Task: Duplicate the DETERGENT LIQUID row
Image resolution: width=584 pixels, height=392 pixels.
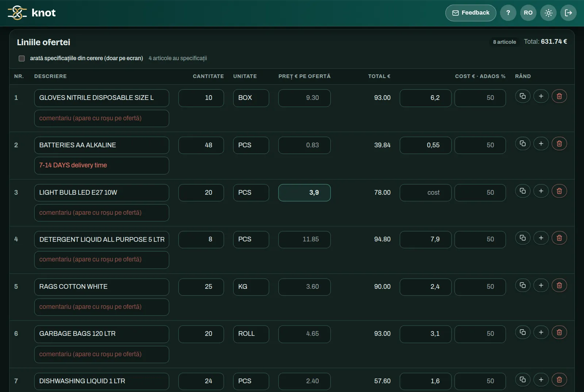Action: click(523, 238)
